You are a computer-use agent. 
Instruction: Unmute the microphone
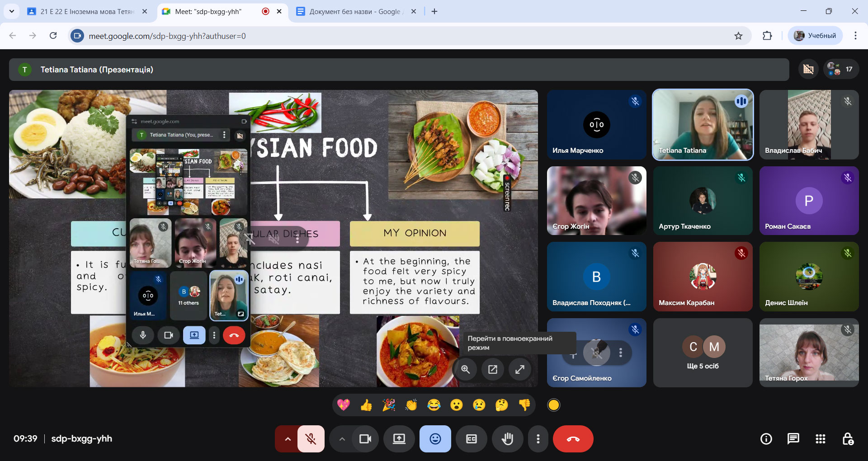pyautogui.click(x=311, y=439)
